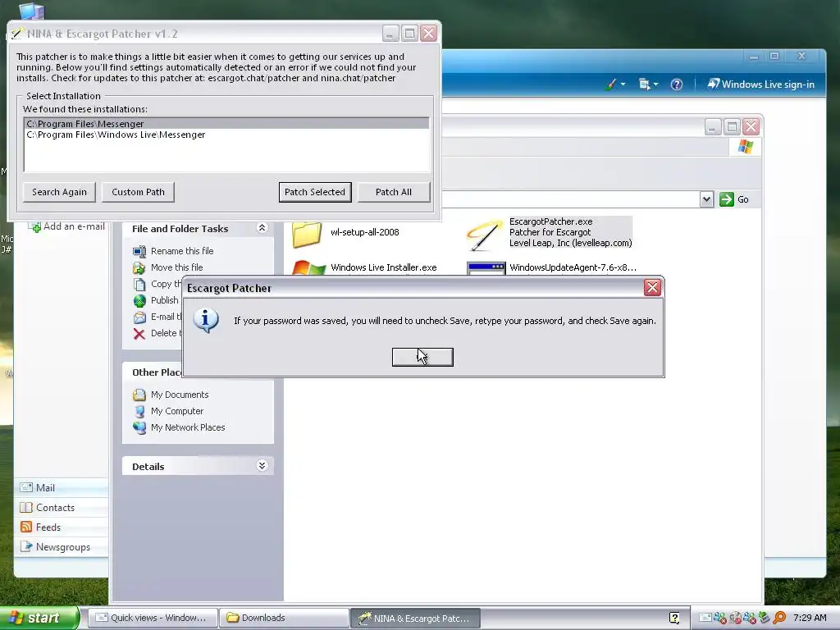This screenshot has width=840, height=630.
Task: Maximize the Downloads Explorer window
Action: tap(732, 127)
